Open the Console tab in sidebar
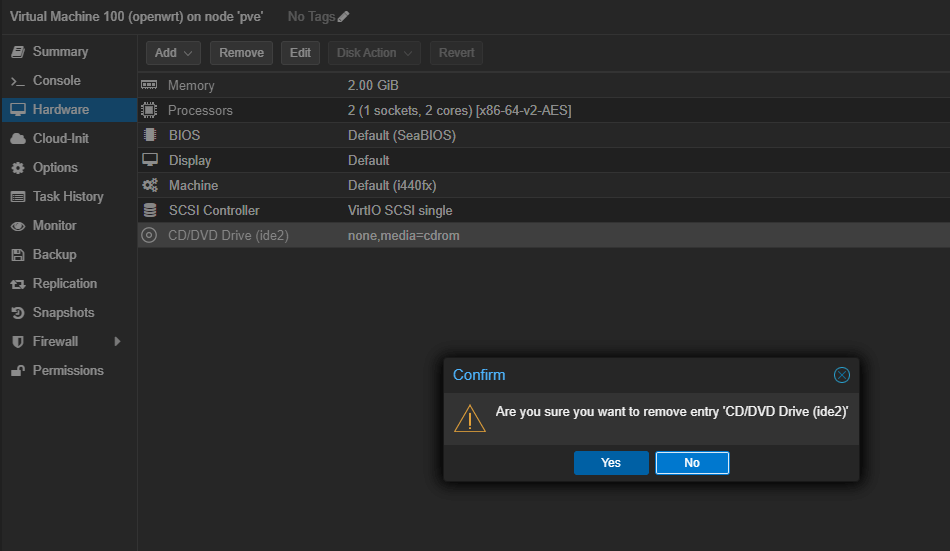The height and width of the screenshot is (551, 950). 56,80
